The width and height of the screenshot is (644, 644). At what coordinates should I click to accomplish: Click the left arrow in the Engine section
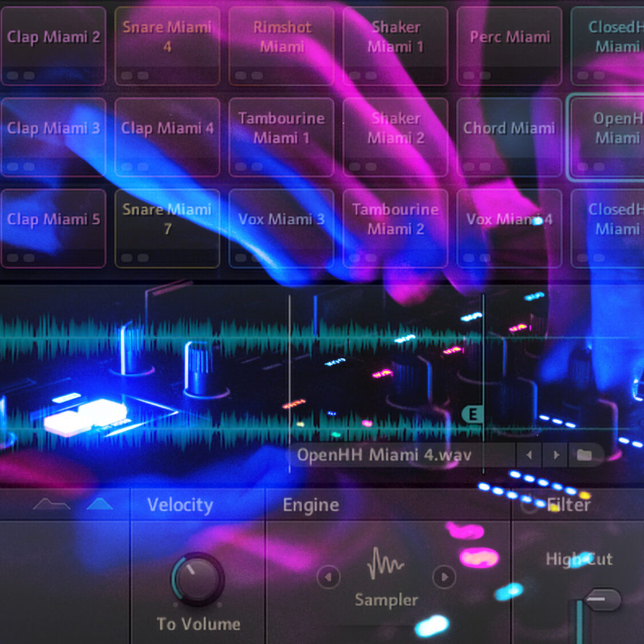pyautogui.click(x=327, y=578)
